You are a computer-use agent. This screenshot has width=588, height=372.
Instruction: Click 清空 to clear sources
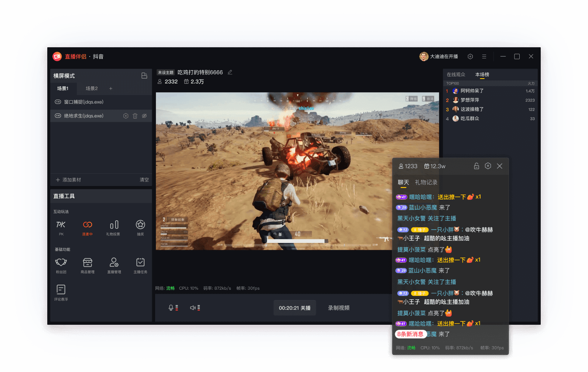point(144,180)
